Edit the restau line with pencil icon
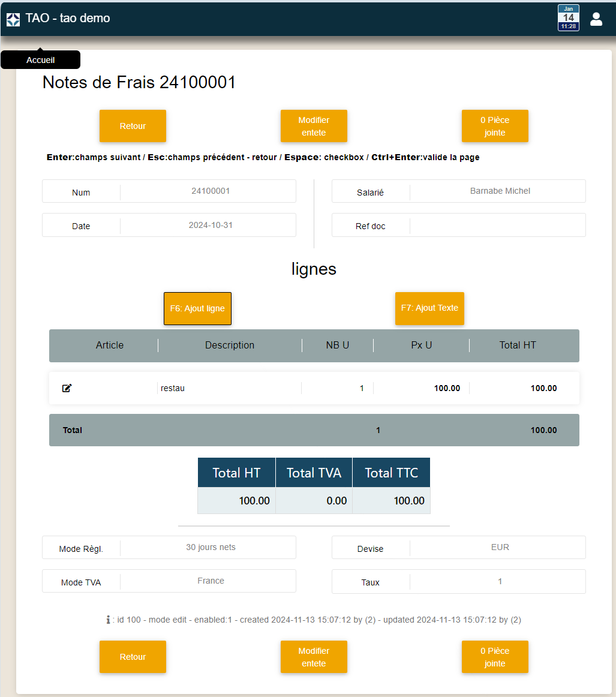The image size is (616, 697). (x=67, y=388)
